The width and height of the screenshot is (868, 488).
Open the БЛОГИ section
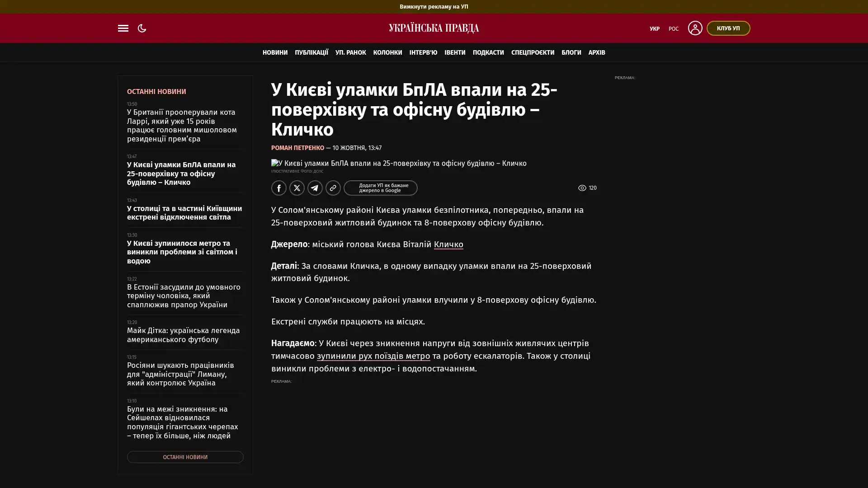pos(571,52)
